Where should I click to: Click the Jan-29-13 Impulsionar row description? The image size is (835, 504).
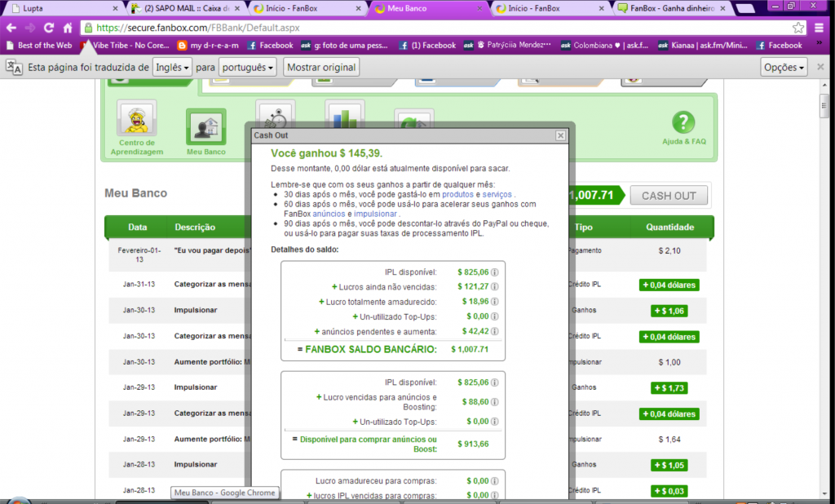(196, 387)
